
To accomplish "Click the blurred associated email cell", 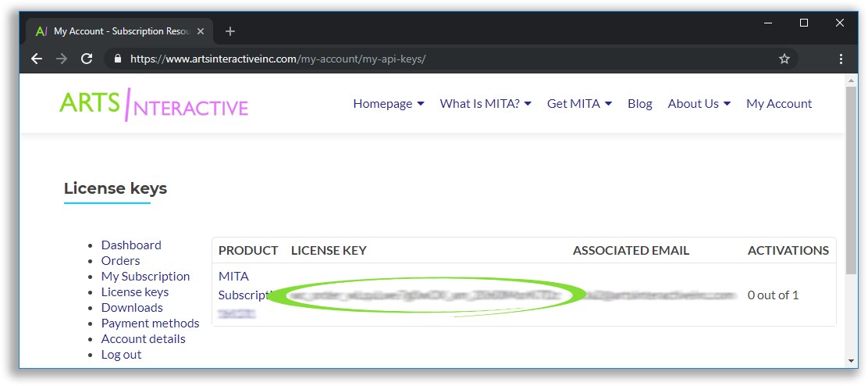I will tap(660, 295).
